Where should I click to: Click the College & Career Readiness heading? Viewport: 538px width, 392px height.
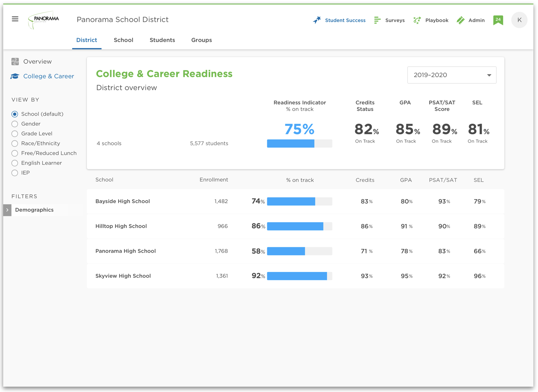coord(164,74)
